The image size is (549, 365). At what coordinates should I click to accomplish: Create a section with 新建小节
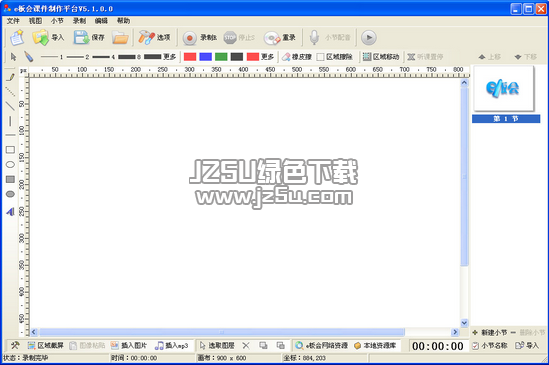[489, 332]
